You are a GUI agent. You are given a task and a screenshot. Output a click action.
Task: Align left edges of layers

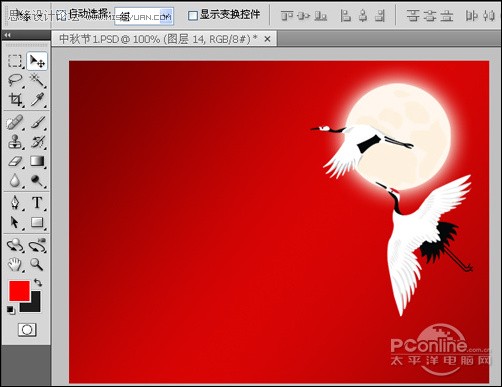(346, 15)
